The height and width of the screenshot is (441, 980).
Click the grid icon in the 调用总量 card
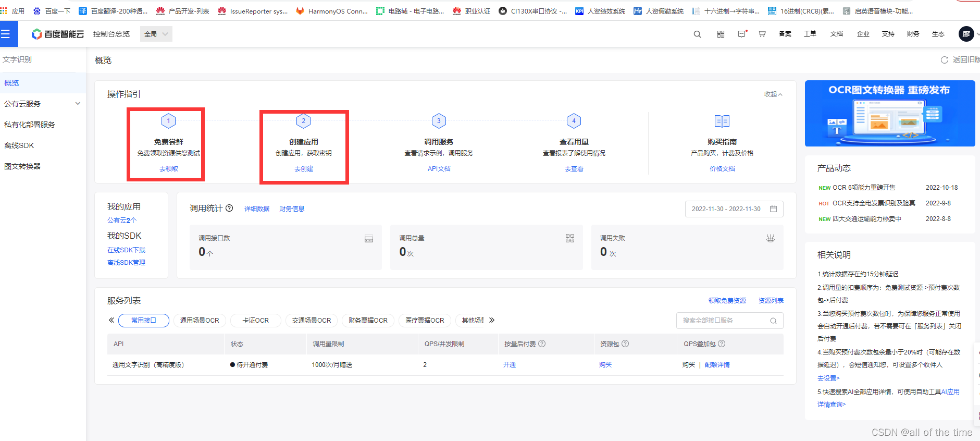coord(570,238)
